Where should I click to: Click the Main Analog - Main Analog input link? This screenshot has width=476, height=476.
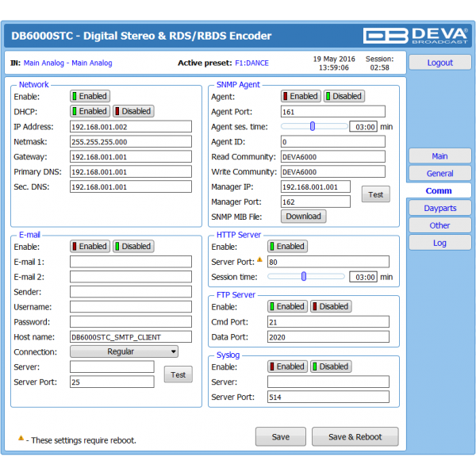[x=67, y=63]
